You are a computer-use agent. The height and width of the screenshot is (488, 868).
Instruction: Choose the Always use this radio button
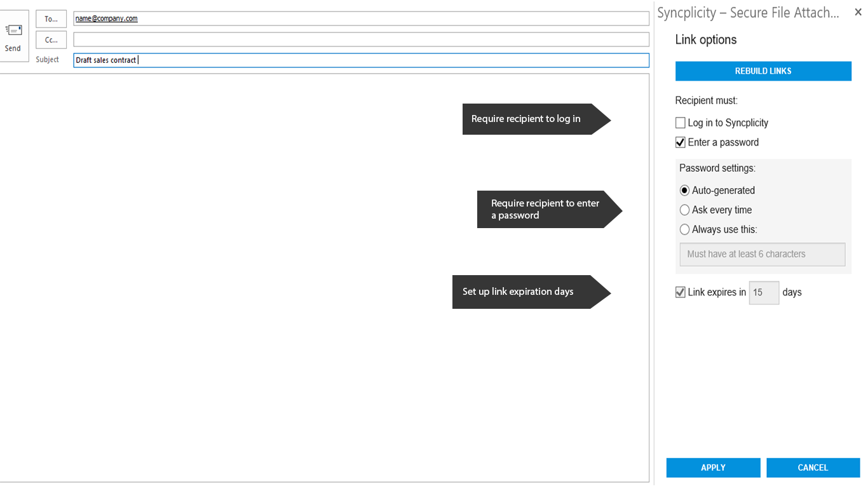684,229
